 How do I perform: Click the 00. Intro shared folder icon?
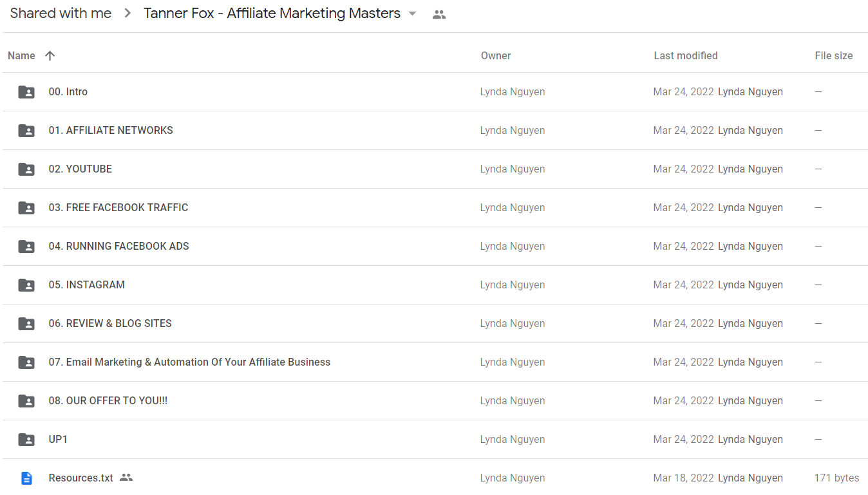(26, 92)
